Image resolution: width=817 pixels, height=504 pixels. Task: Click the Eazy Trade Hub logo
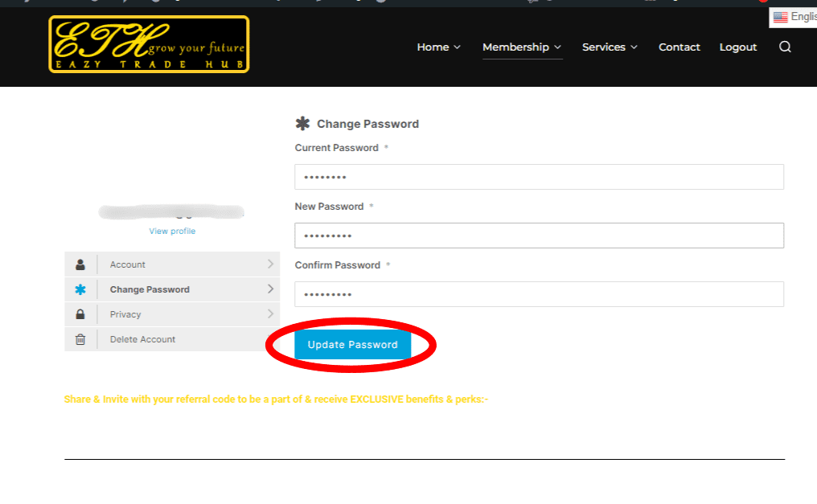pos(149,44)
